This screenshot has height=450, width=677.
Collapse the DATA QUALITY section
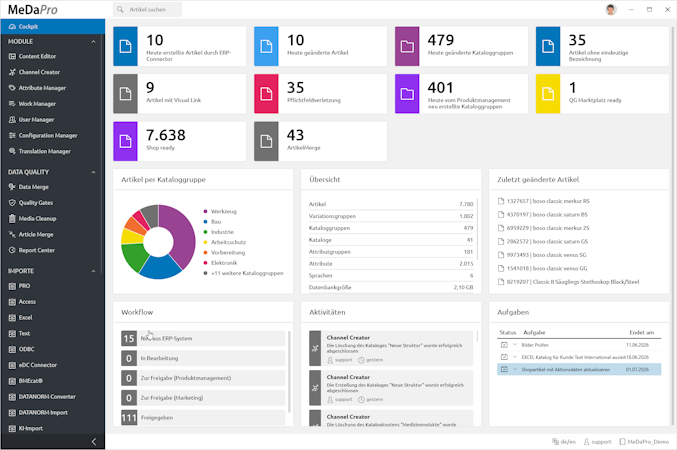coord(93,172)
